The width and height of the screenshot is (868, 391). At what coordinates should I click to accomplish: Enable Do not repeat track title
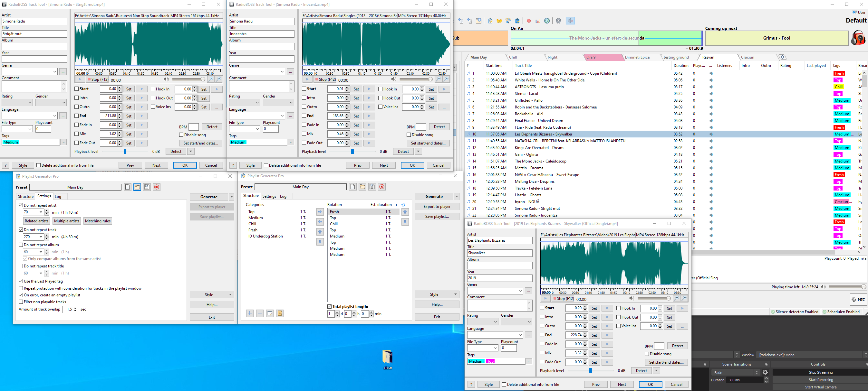tap(21, 266)
